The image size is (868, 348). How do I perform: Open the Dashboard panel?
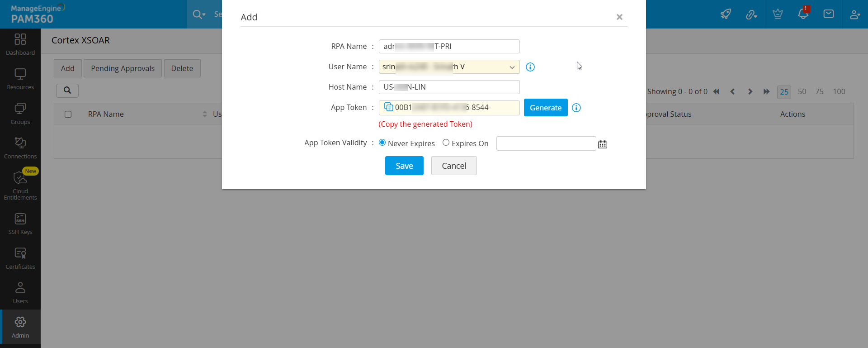[20, 44]
